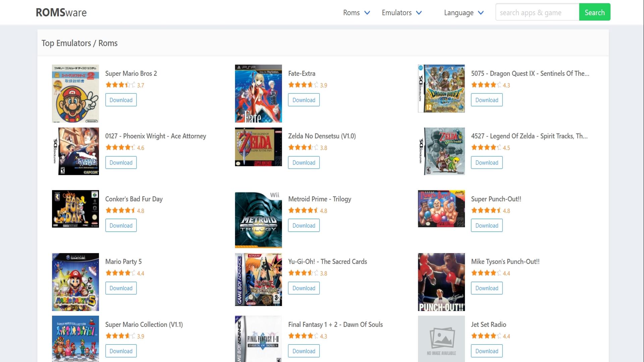Click Mario Party 5 star rating 4.4
644x362 pixels.
(x=125, y=273)
